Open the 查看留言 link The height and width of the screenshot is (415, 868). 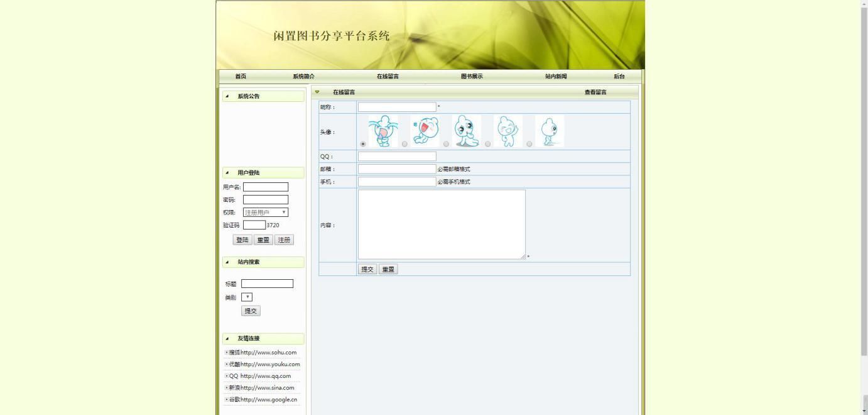point(595,92)
